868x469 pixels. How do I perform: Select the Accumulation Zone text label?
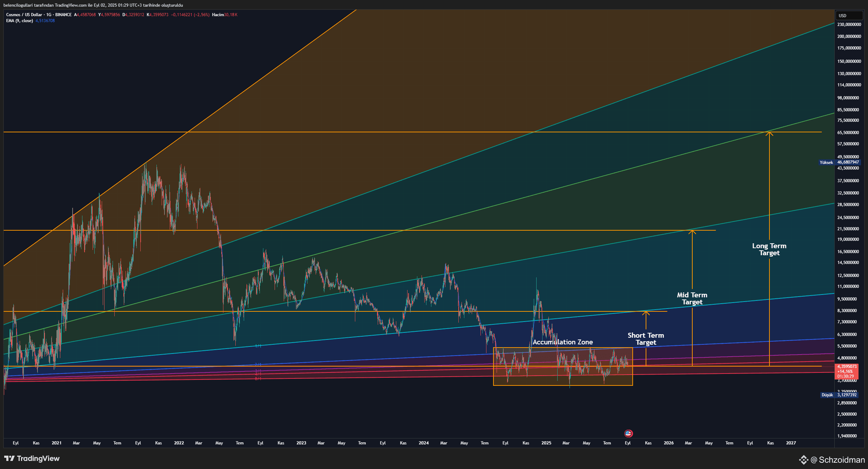click(563, 342)
